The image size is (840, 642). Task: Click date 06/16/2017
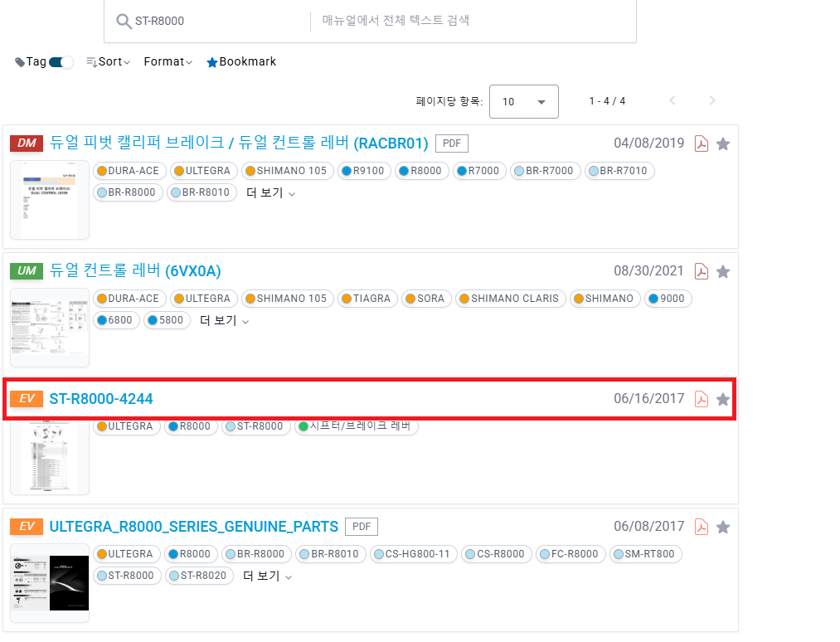tap(648, 398)
